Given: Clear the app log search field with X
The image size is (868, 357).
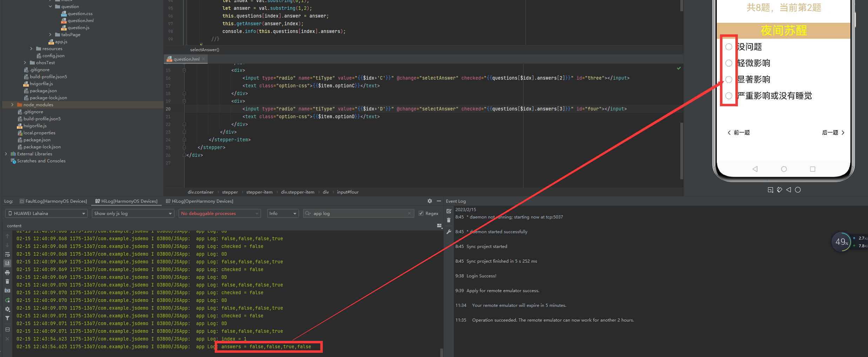Looking at the screenshot, I should click(x=409, y=213).
